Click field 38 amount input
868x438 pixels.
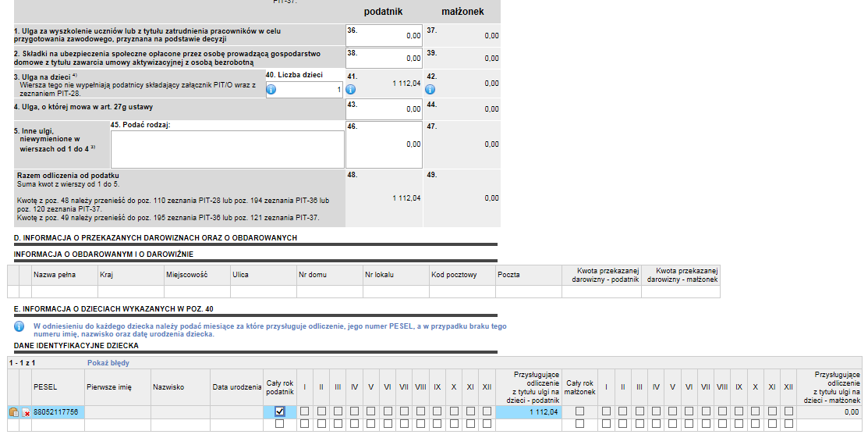[384, 58]
